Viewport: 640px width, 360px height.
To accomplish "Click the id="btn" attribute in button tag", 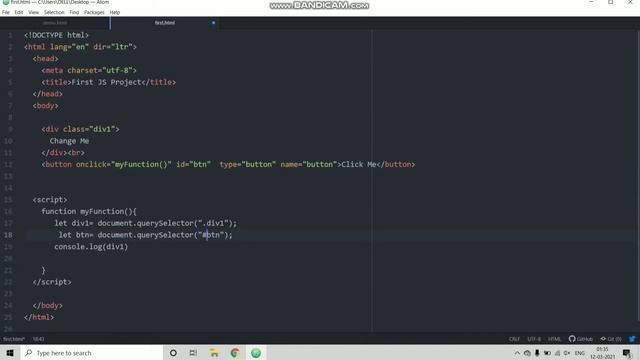I will point(193,164).
